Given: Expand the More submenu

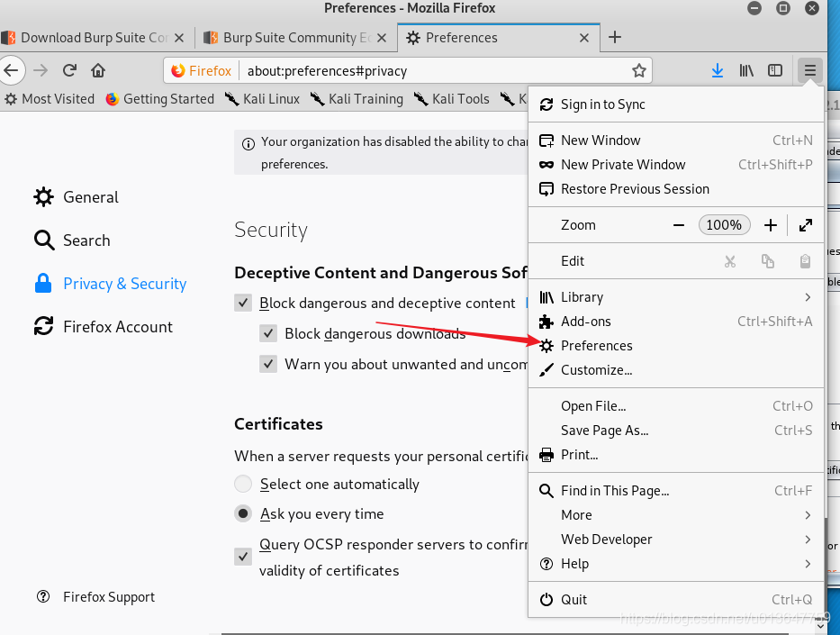Looking at the screenshot, I should 675,515.
